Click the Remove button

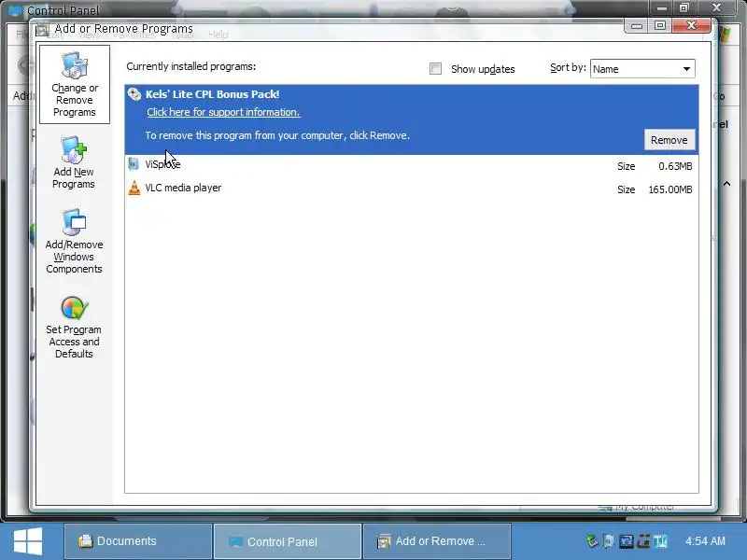point(669,140)
